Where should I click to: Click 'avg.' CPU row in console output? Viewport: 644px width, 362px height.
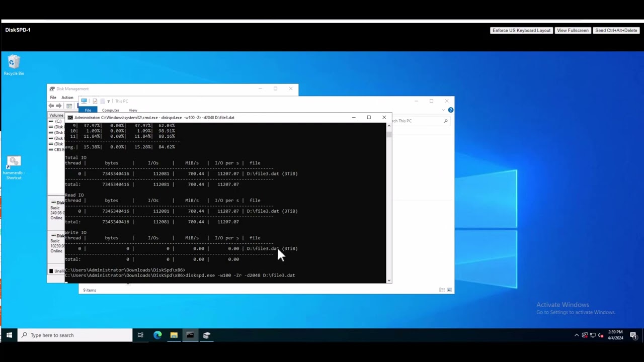click(120, 147)
